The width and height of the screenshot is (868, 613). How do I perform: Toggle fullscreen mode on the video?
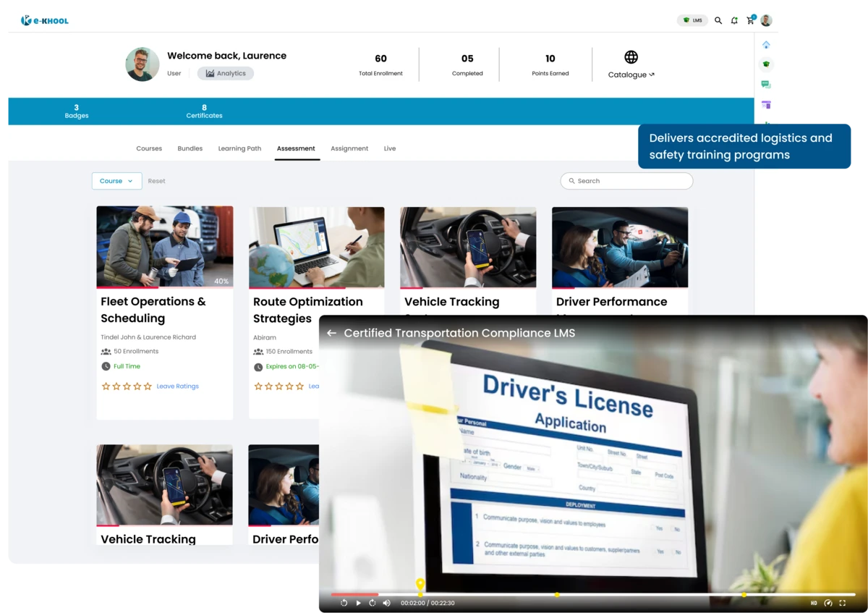[842, 603]
